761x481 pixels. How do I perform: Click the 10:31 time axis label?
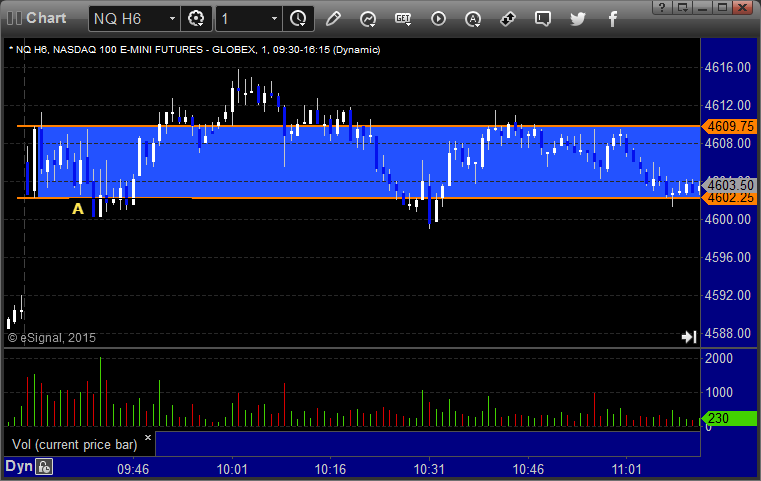pos(429,469)
